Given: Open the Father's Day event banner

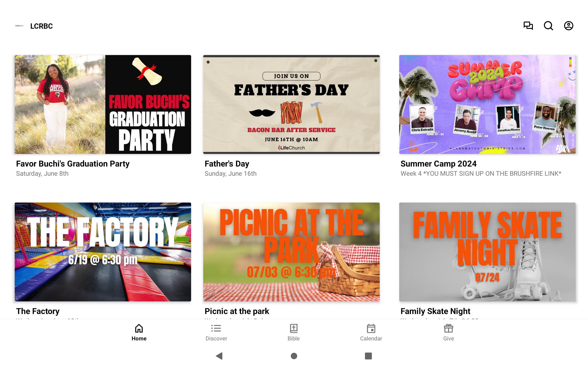Looking at the screenshot, I should point(291,104).
